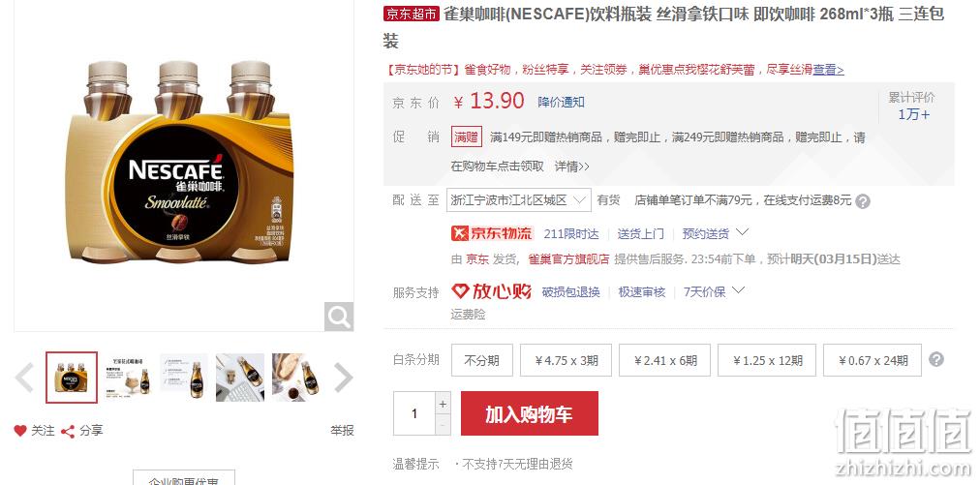Screen dimensions: 980x485
Task: Increase quantity with the plus stepper
Action: pos(443,403)
